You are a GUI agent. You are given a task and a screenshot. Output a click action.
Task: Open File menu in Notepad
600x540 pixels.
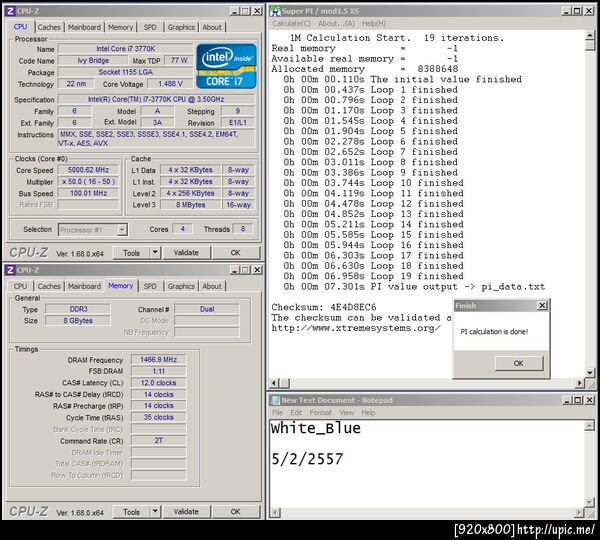click(x=277, y=413)
